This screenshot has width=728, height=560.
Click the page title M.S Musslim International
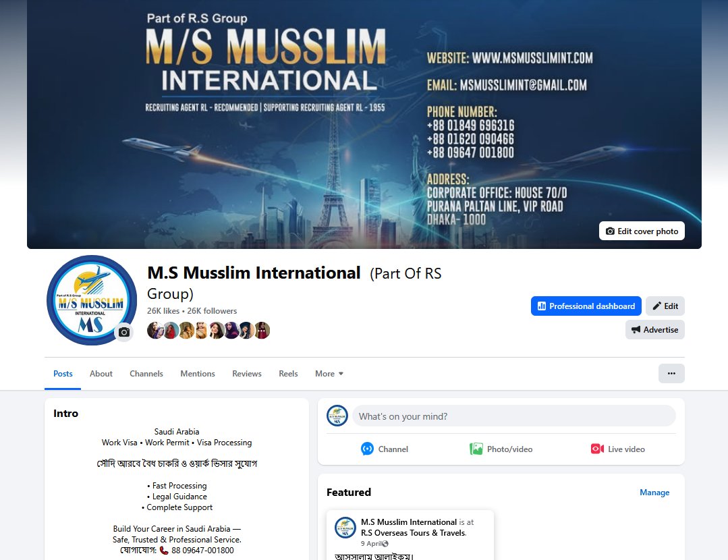(x=254, y=273)
